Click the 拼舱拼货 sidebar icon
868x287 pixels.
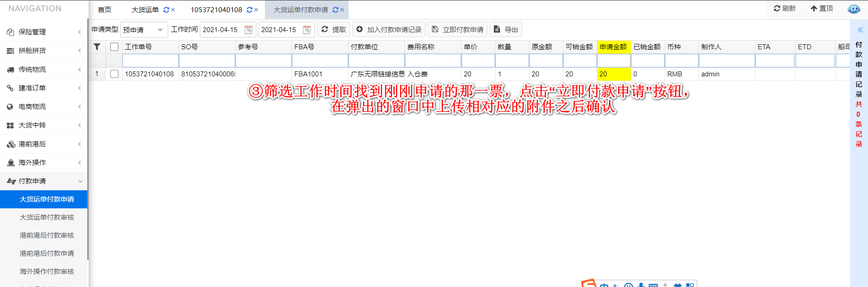pyautogui.click(x=10, y=51)
